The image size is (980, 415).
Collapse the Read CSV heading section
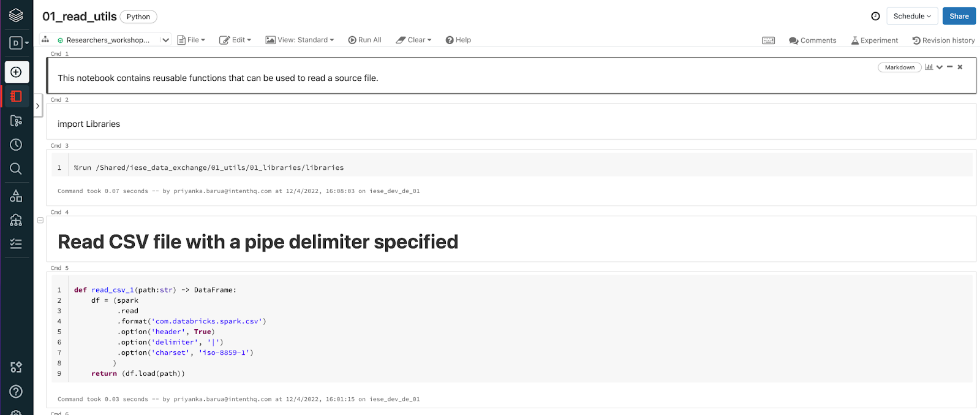(x=40, y=220)
